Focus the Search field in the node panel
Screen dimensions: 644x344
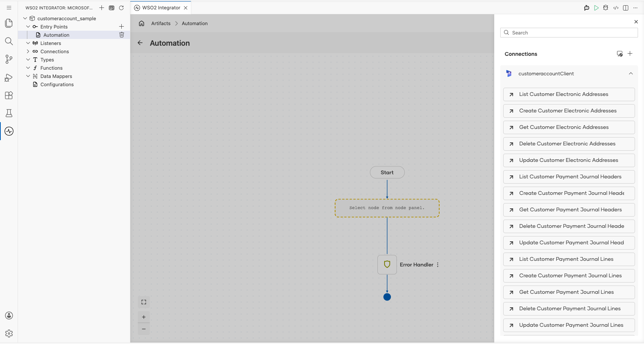569,33
